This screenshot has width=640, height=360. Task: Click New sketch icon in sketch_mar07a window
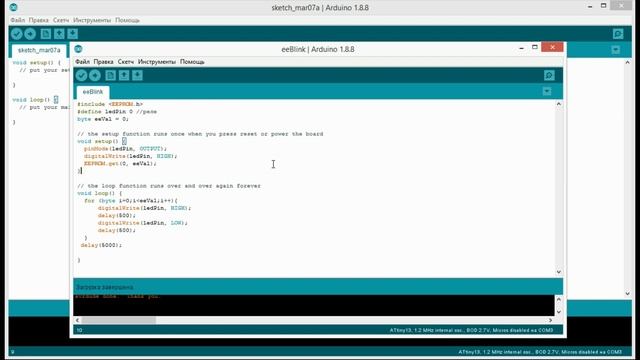point(46,34)
